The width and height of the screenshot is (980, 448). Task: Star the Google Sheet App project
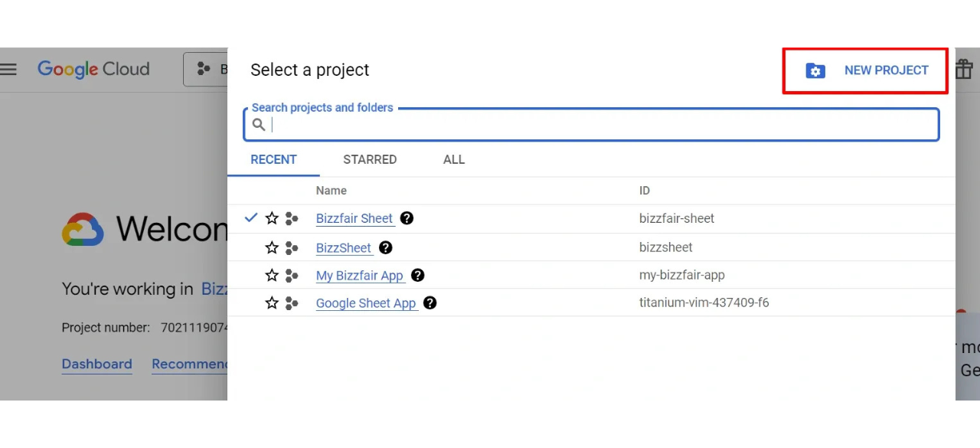pyautogui.click(x=272, y=303)
